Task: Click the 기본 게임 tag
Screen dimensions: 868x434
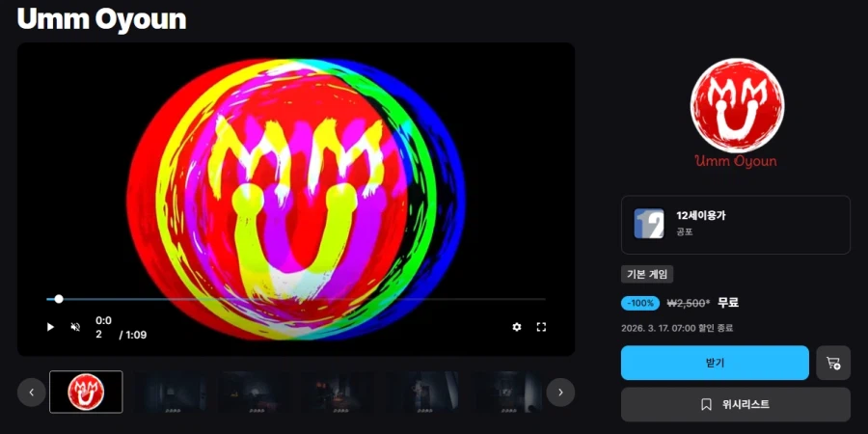Action: pos(647,275)
